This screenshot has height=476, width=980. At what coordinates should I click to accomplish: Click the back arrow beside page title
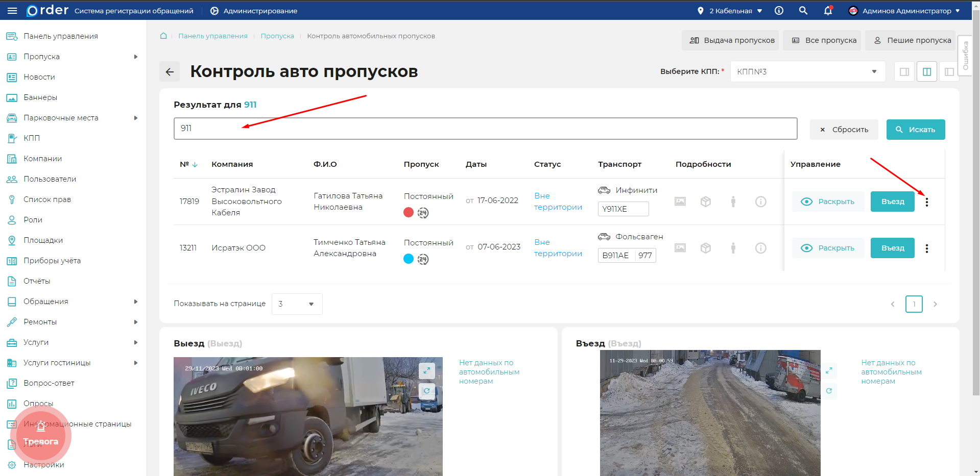coord(170,72)
